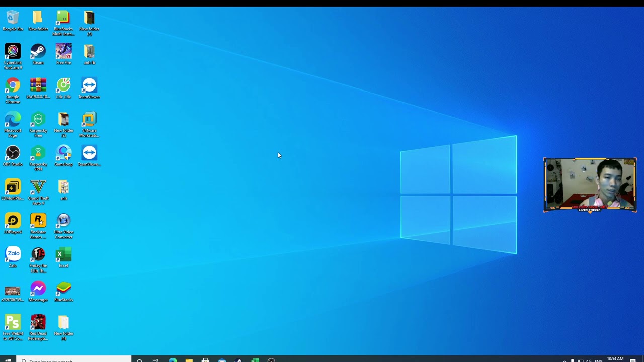
Task: Launch CyberLink YouCam 9
Action: [x=13, y=57]
